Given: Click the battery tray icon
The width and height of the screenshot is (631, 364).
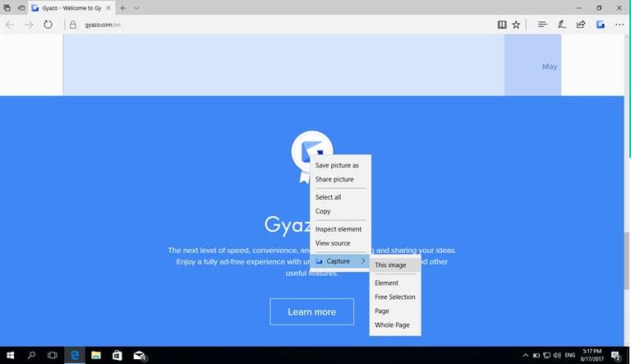Looking at the screenshot, I should point(536,355).
